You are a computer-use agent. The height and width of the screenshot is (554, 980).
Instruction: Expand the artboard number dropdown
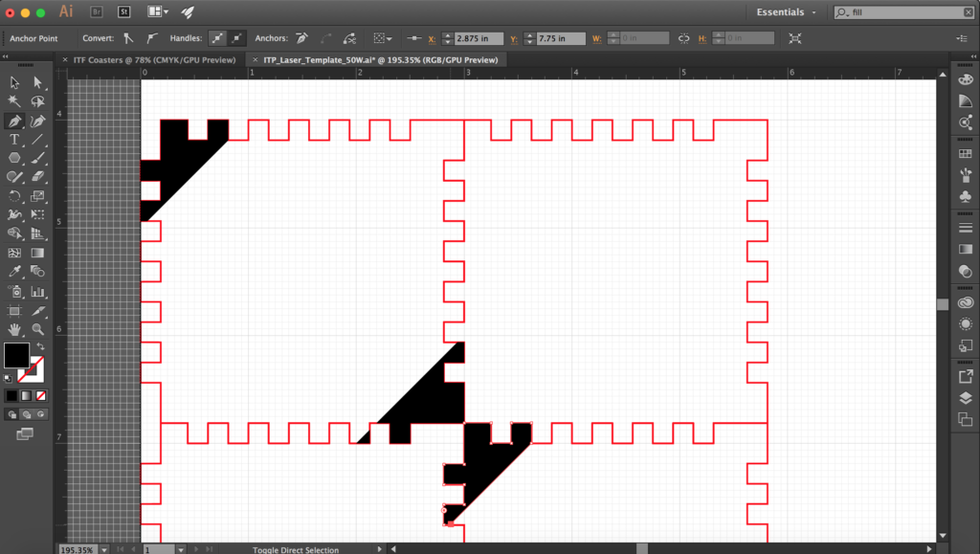pos(181,549)
